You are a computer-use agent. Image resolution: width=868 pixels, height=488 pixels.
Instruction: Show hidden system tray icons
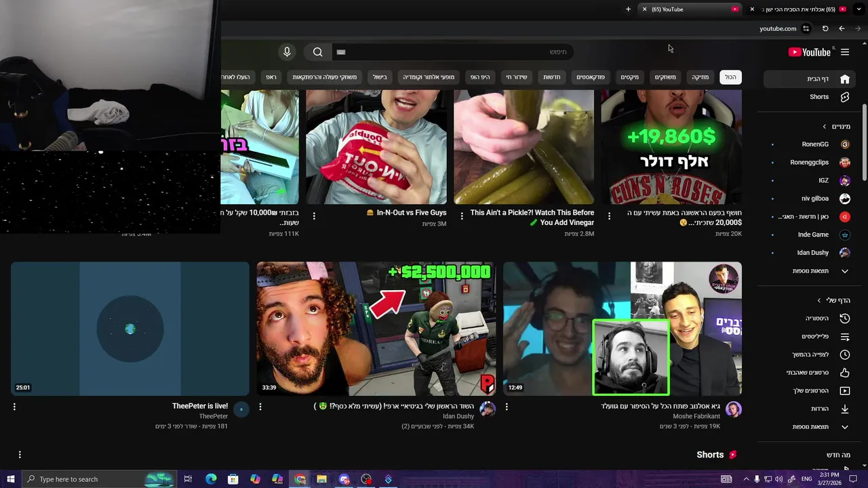click(x=746, y=479)
